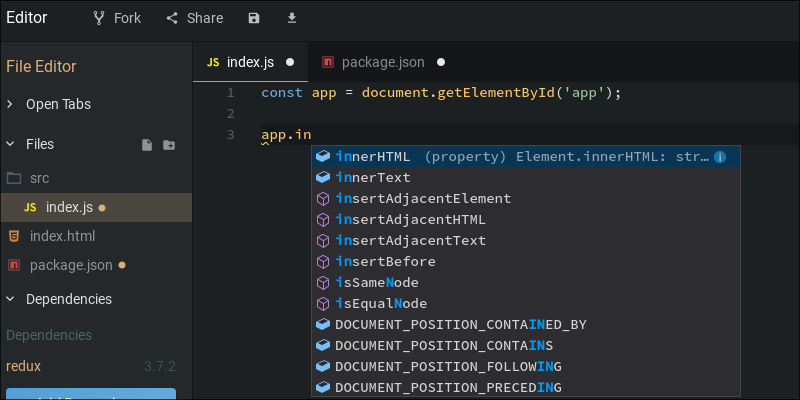This screenshot has height=400, width=800.
Task: Select the index.js editor tab
Action: tap(251, 62)
